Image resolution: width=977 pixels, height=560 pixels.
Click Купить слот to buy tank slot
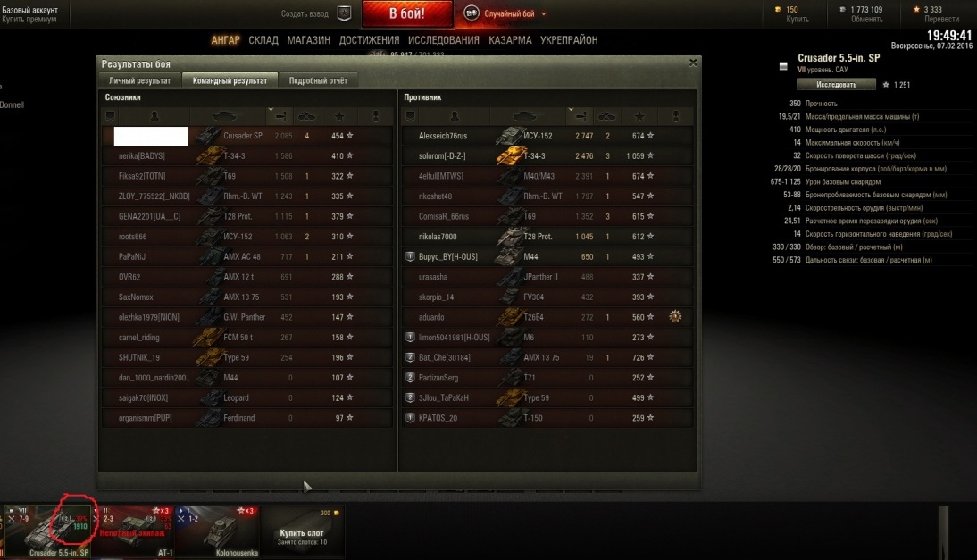(302, 531)
